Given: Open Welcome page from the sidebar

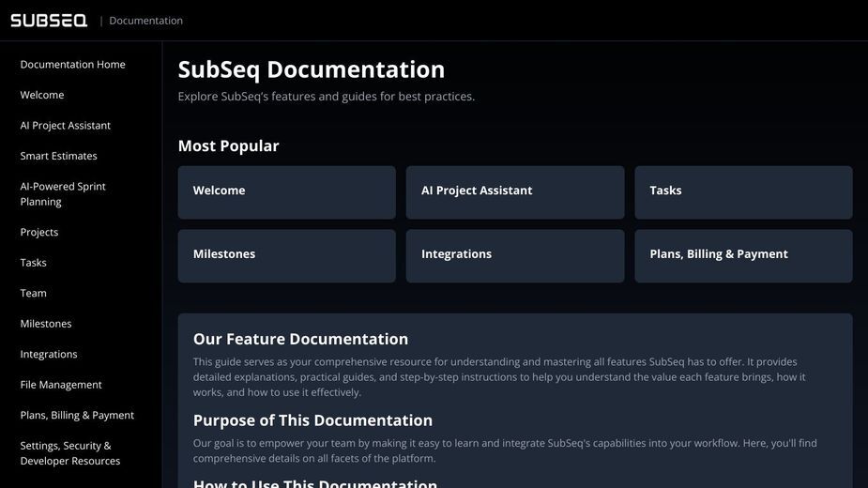Looking at the screenshot, I should tap(42, 95).
